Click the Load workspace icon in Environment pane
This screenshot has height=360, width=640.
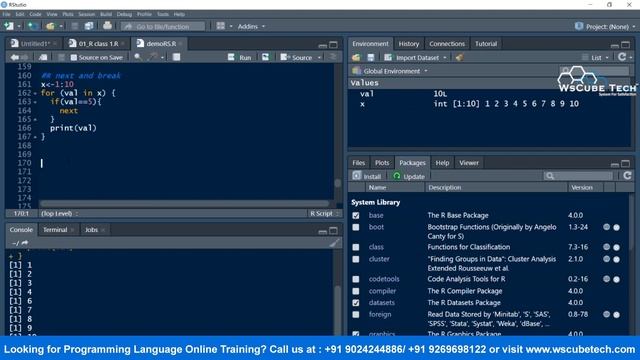(x=356, y=58)
